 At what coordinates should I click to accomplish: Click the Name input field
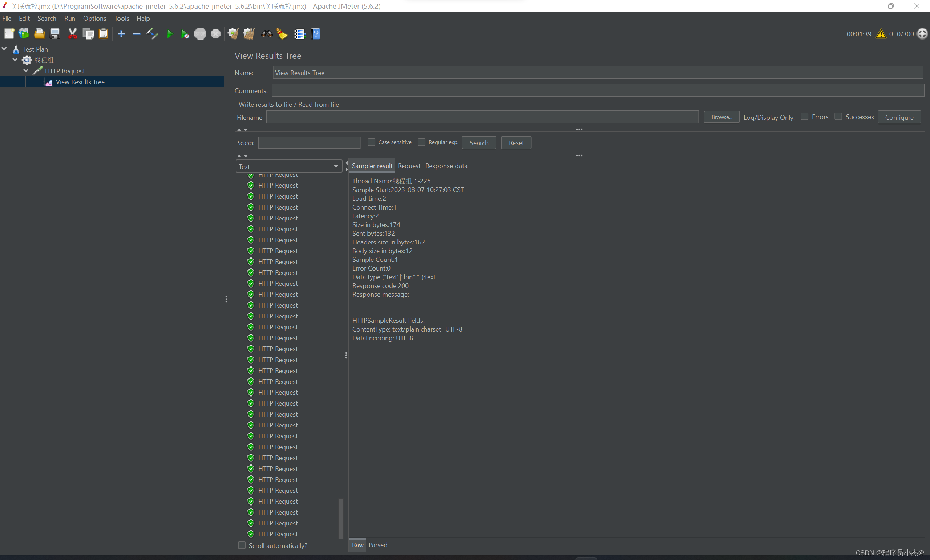point(598,73)
